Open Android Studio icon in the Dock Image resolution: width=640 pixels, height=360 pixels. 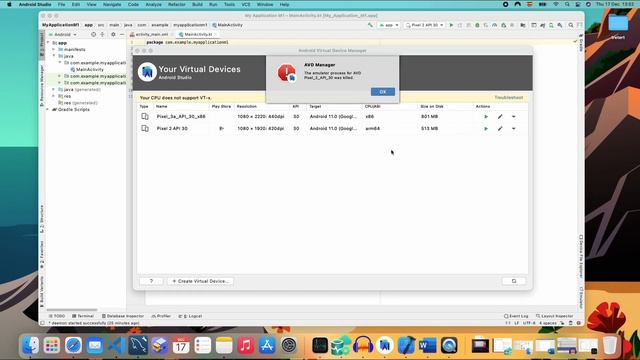[384, 346]
